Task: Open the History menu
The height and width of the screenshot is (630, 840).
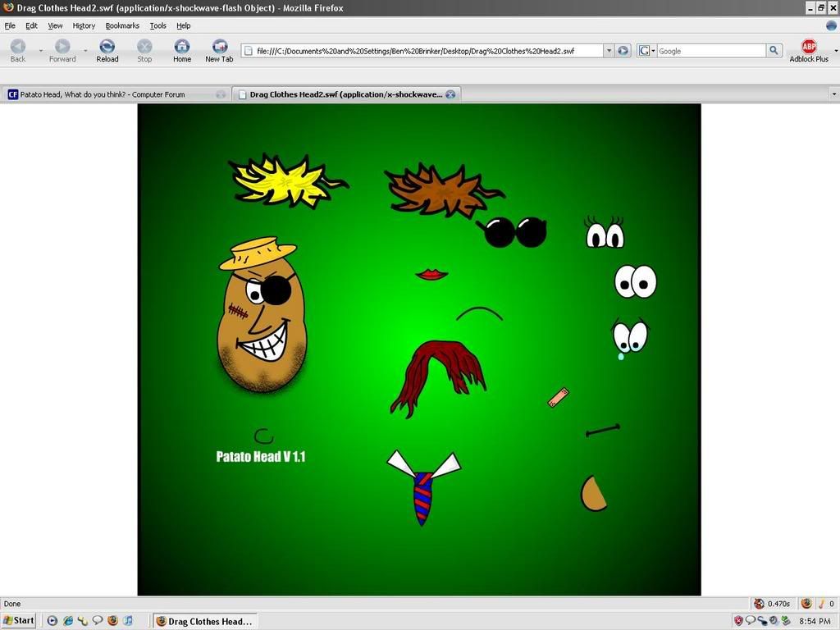Action: 84,25
